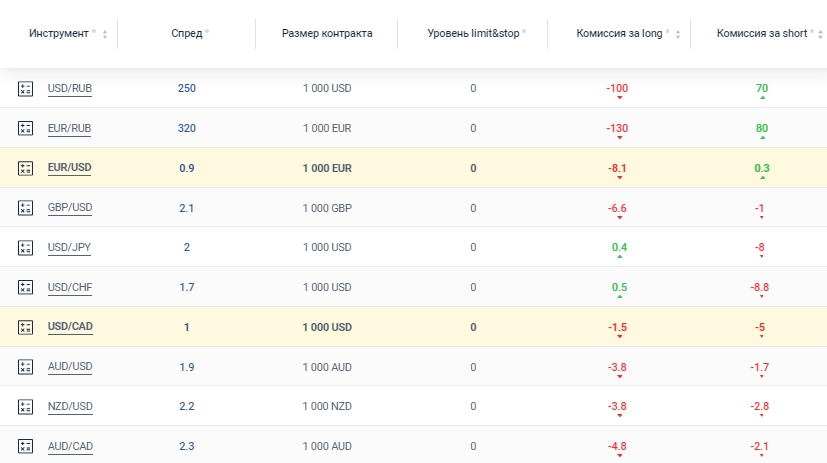Click calculator icon in USD/CAD row
The width and height of the screenshot is (827, 463).
click(x=26, y=327)
